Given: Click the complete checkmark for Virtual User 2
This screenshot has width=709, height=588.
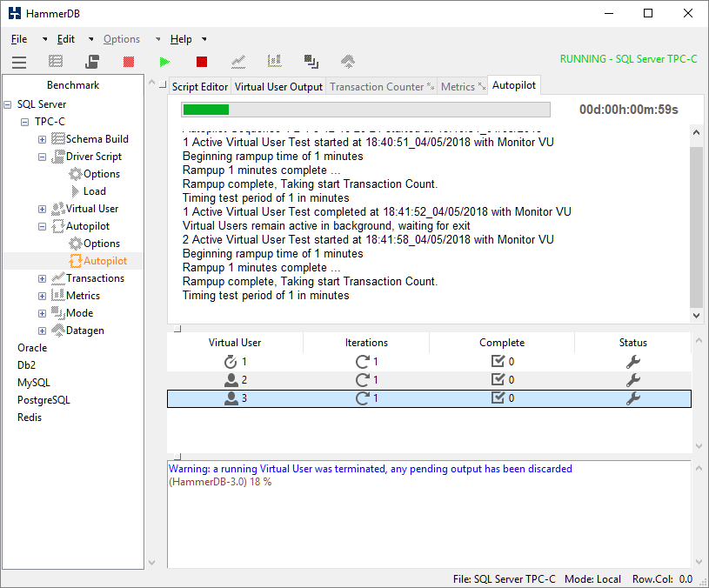Looking at the screenshot, I should click(x=498, y=379).
